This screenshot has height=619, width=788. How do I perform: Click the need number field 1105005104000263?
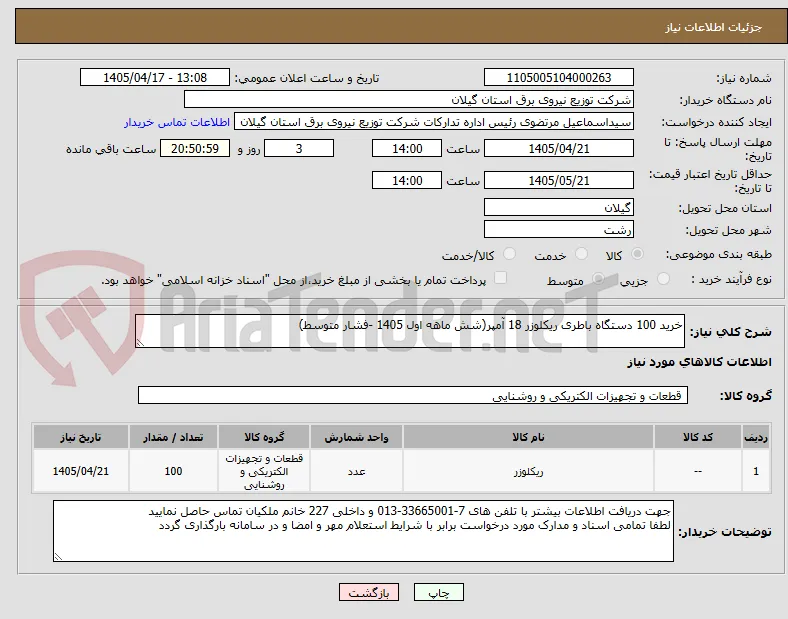[558, 77]
